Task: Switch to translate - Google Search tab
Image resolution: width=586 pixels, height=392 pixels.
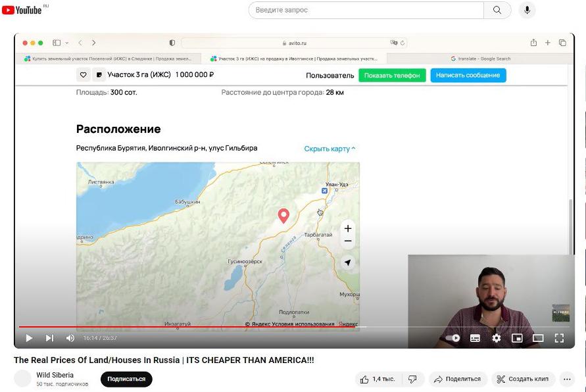Action: [480, 59]
